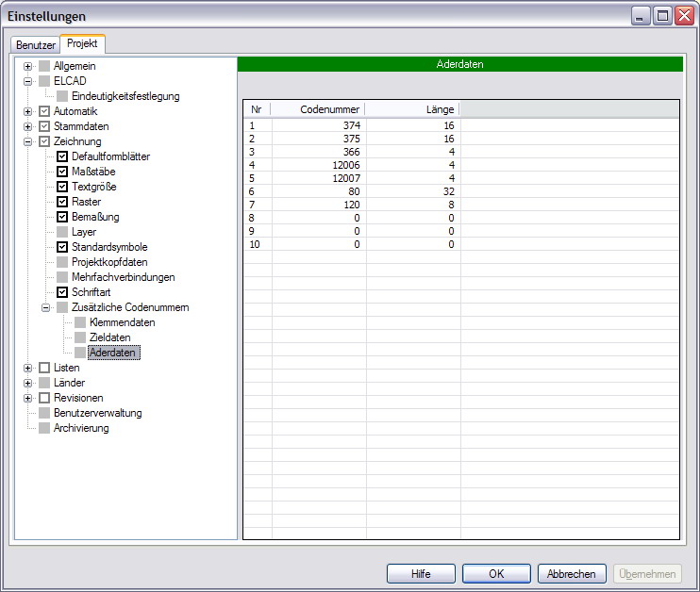
Task: Toggle the Zeichnung checkbox
Action: [x=44, y=141]
